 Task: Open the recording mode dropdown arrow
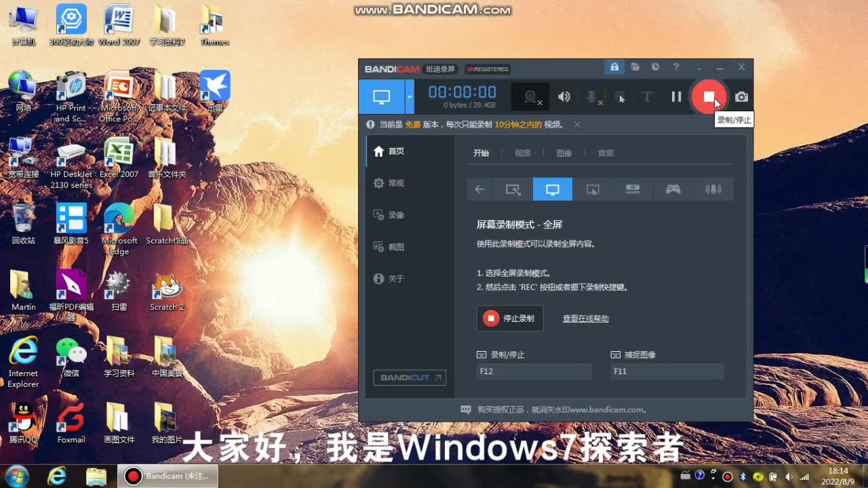[x=409, y=97]
